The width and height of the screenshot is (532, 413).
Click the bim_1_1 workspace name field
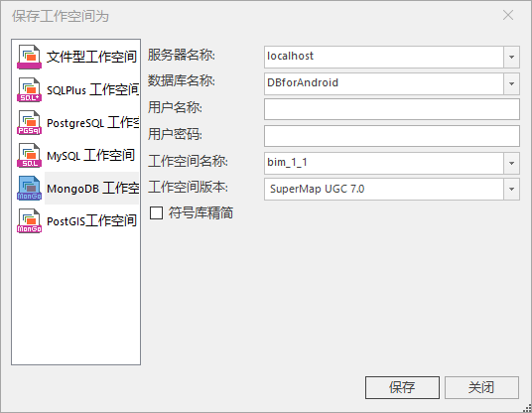pyautogui.click(x=384, y=163)
